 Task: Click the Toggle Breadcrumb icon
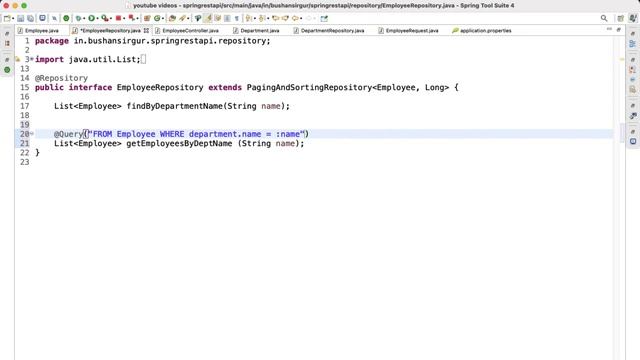[198, 18]
